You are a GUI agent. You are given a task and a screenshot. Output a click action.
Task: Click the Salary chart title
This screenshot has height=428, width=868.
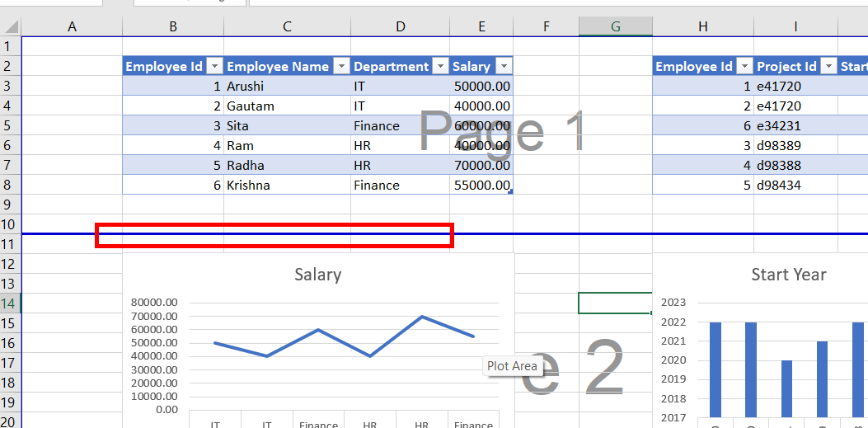point(317,275)
